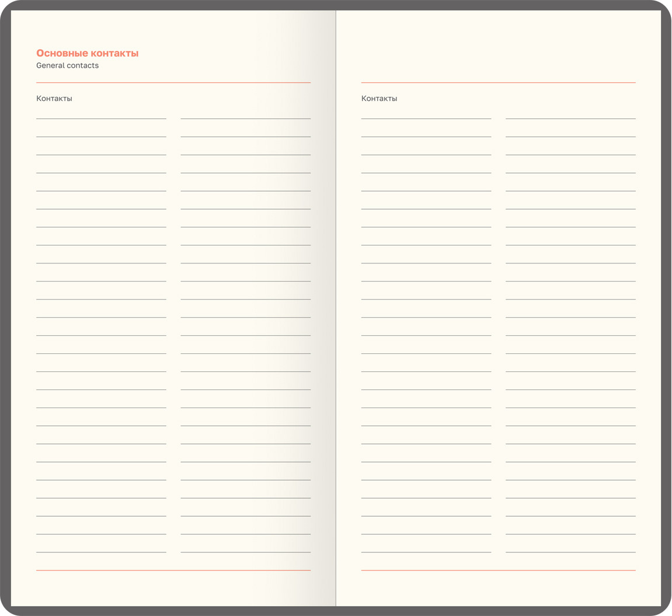Click first writing line, left page first column
The image size is (672, 616).
tap(101, 119)
